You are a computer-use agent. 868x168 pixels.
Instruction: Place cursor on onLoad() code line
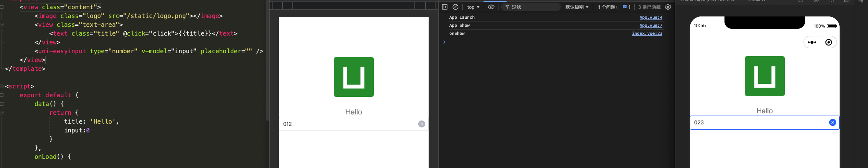point(53,157)
